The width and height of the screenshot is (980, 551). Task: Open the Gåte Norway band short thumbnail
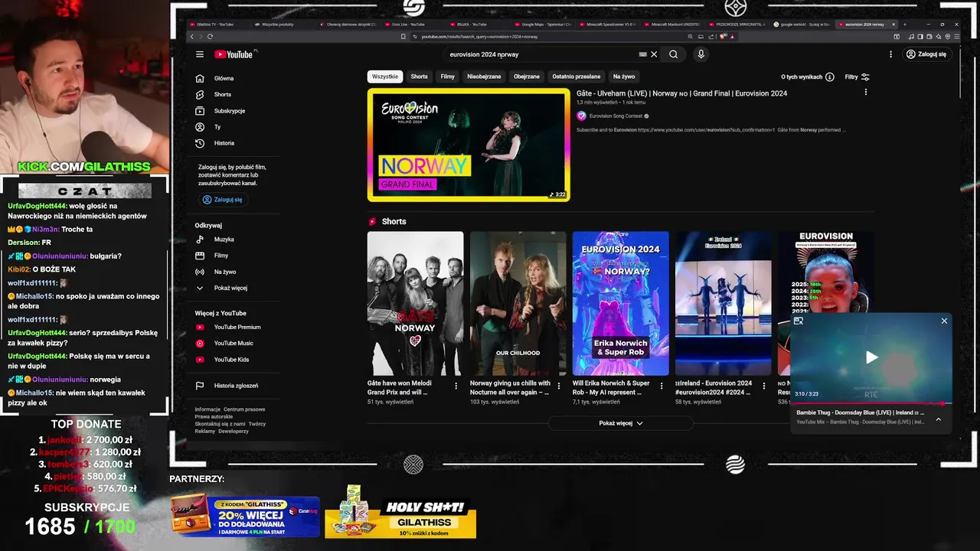415,303
